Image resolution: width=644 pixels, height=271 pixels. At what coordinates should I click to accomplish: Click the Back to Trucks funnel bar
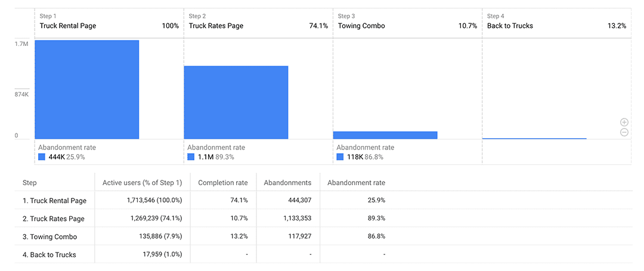(x=534, y=138)
